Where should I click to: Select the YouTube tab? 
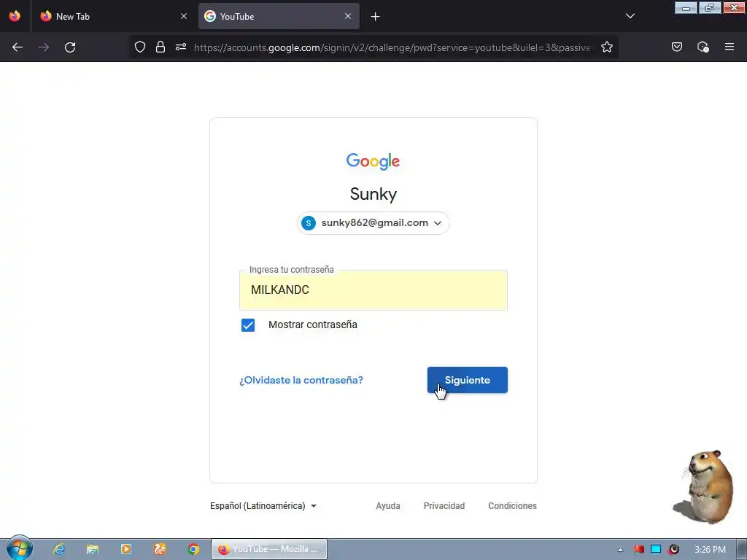279,16
